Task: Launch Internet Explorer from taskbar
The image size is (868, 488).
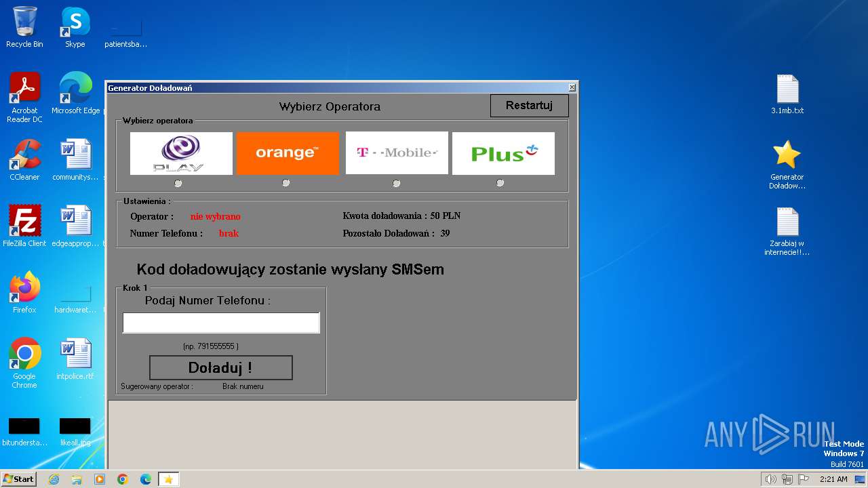Action: point(54,479)
